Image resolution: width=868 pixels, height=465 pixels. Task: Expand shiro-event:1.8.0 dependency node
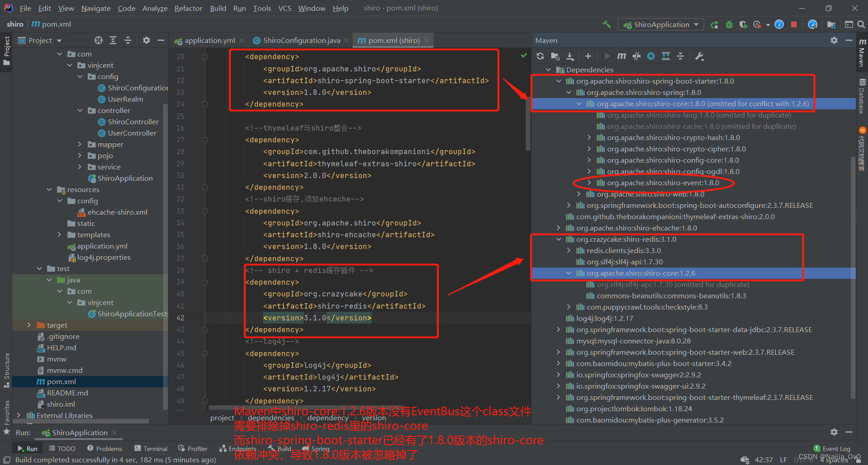(589, 183)
